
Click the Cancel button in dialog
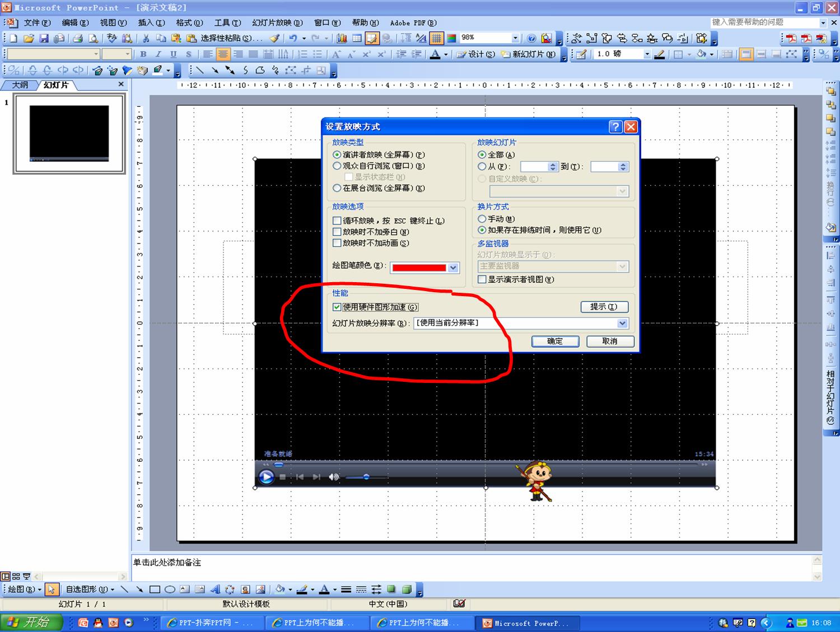click(610, 341)
